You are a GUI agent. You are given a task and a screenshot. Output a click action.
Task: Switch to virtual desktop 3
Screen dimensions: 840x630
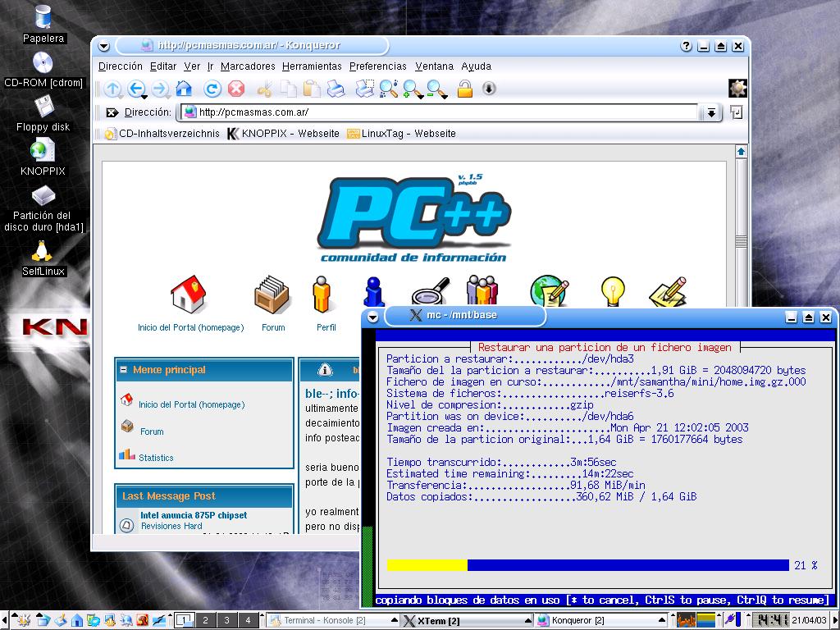click(226, 620)
